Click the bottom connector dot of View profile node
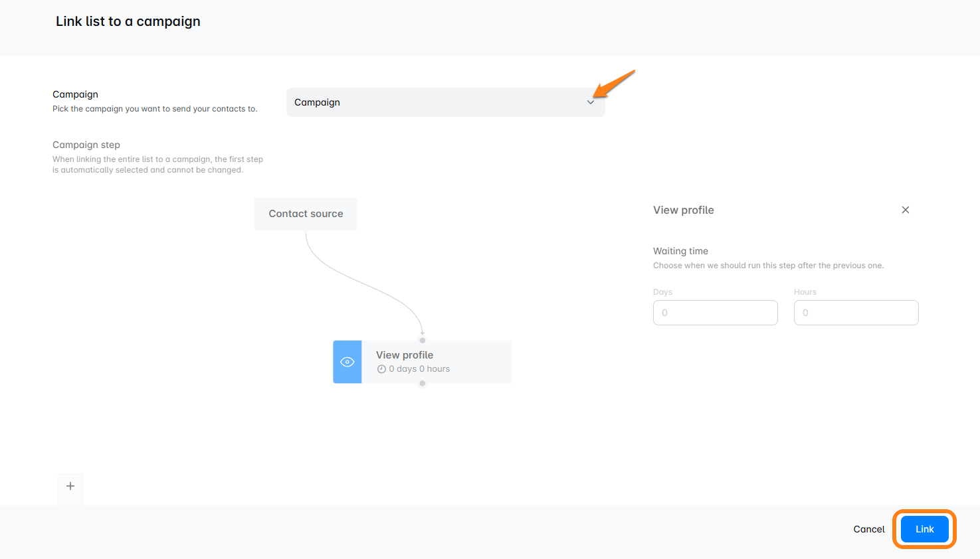 (423, 383)
